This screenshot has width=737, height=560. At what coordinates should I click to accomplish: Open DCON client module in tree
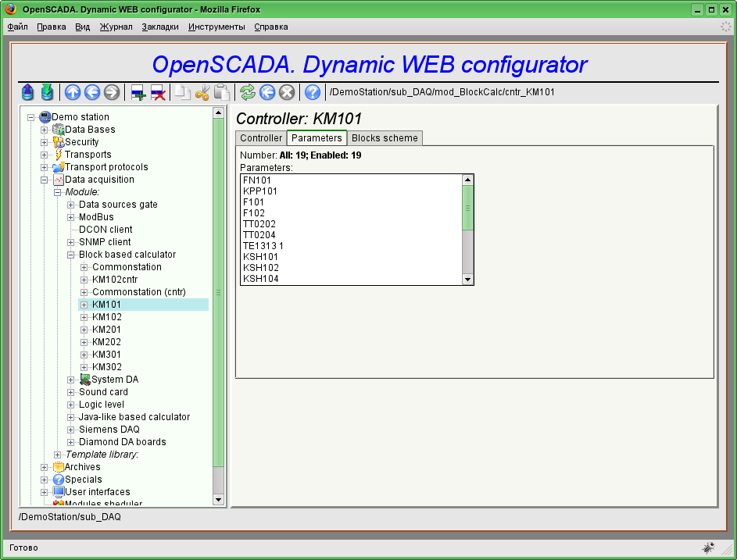click(x=106, y=230)
